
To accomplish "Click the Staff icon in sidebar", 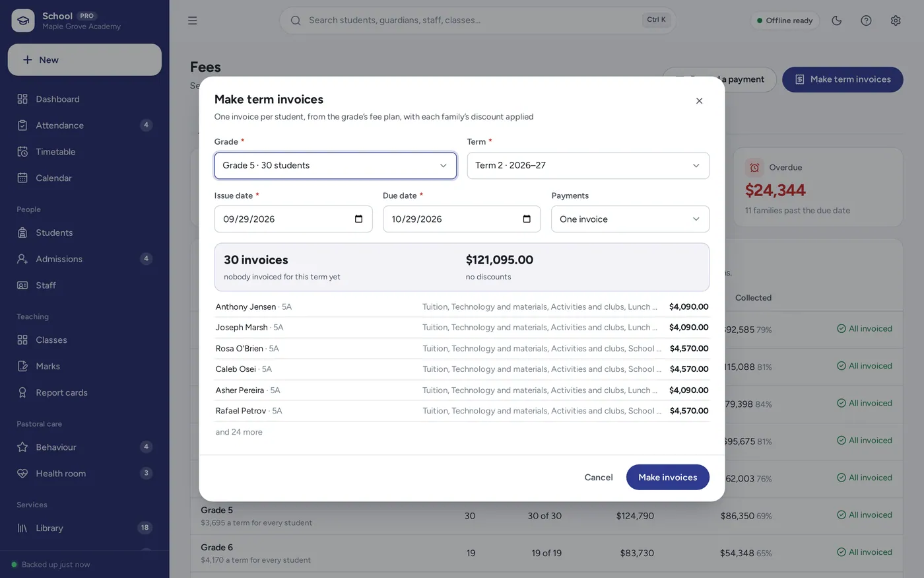I will click(22, 285).
